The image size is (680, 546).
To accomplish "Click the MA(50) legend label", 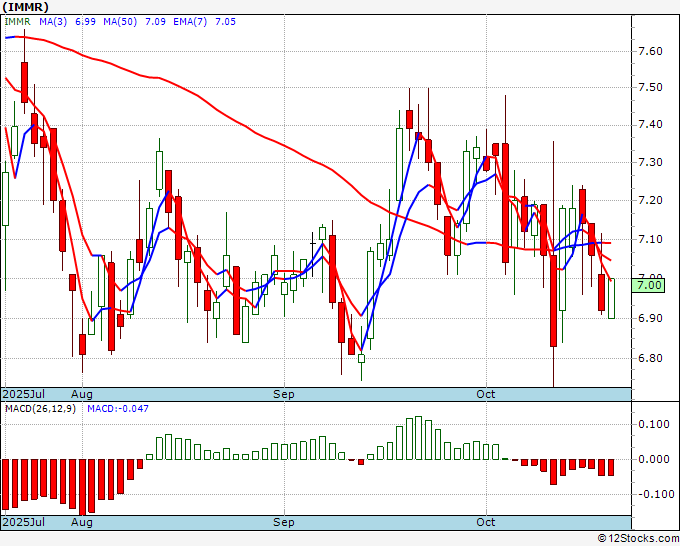I will (x=120, y=22).
